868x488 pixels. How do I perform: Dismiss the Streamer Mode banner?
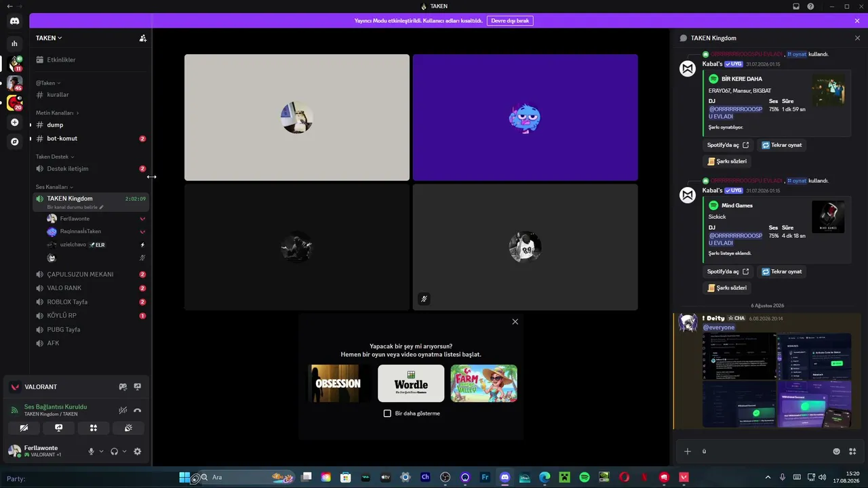coord(857,21)
